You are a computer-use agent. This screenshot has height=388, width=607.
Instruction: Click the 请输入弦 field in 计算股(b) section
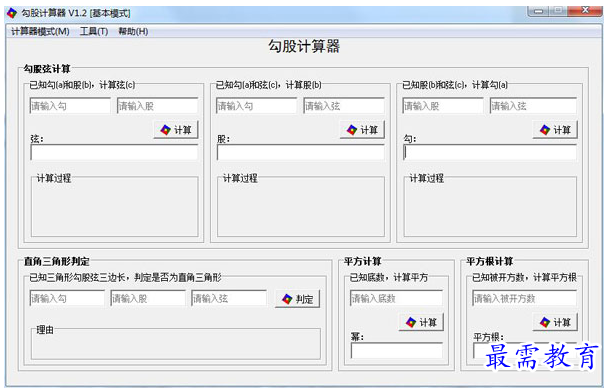click(344, 106)
